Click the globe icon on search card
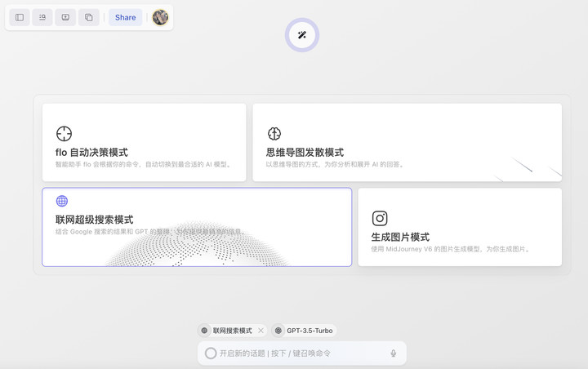The image size is (588, 369). tap(62, 201)
